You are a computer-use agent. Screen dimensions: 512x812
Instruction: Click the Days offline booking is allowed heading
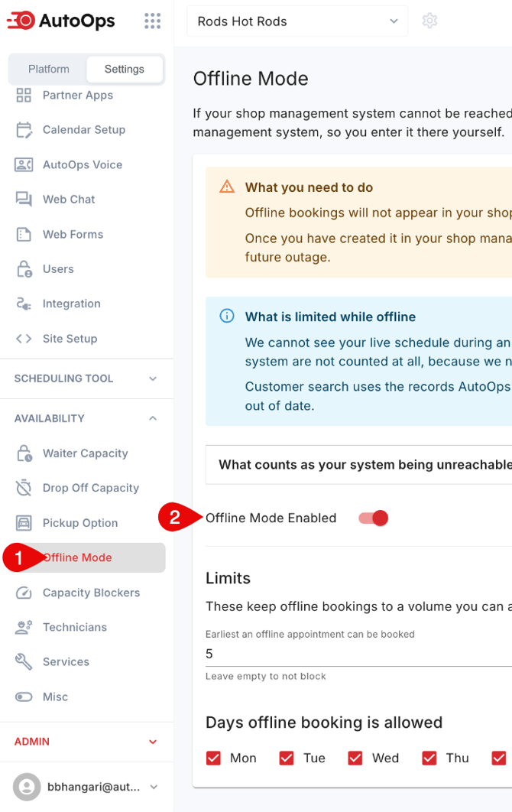(x=324, y=723)
